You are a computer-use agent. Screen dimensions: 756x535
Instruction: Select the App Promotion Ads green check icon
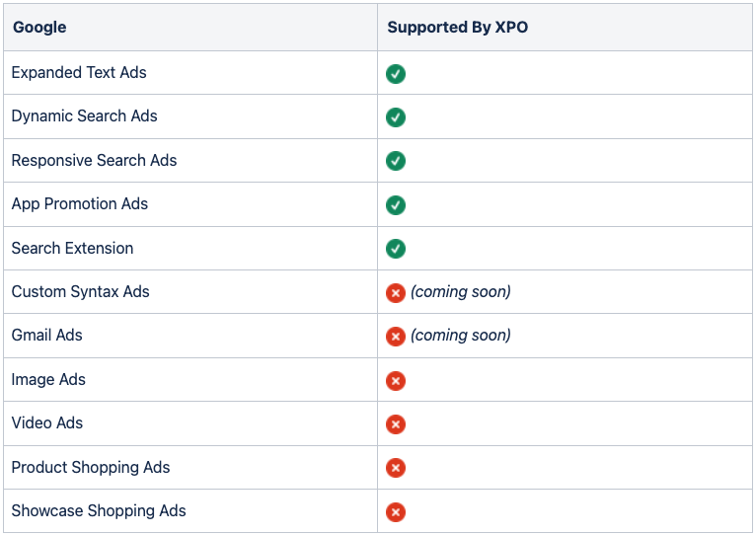tap(396, 205)
